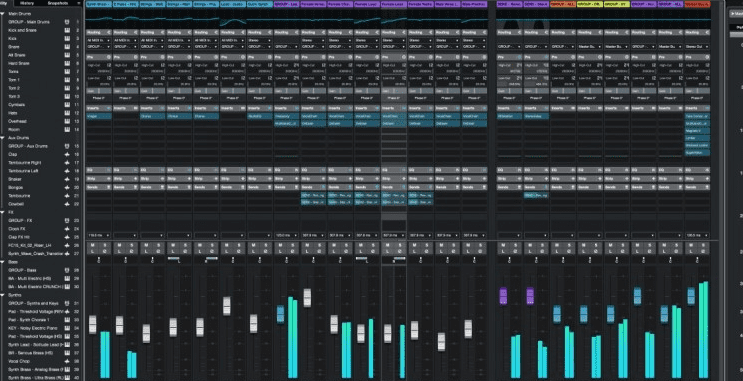Switch to the Snapshots tab
743x381 pixels.
click(57, 3)
